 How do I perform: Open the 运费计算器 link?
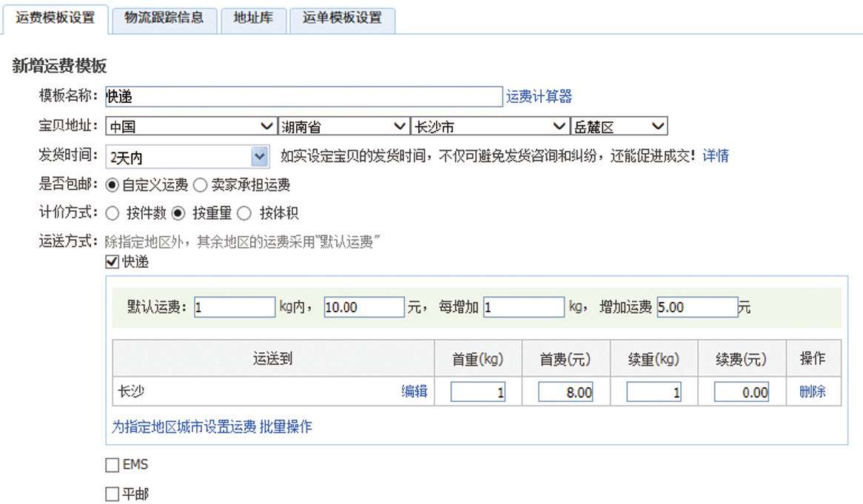[539, 96]
